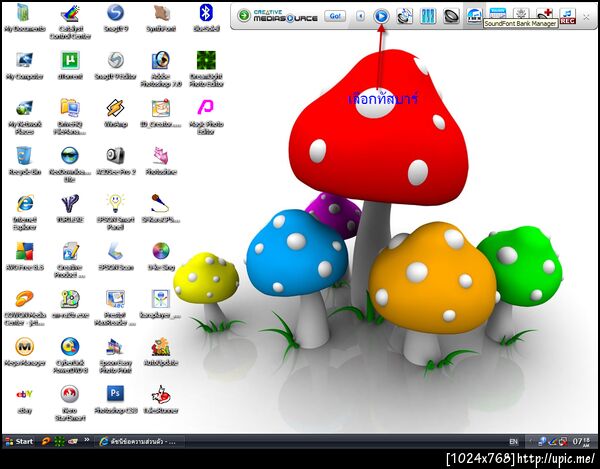Image resolution: width=600 pixels, height=469 pixels.
Task: Click the Windows Start button
Action: (x=19, y=441)
